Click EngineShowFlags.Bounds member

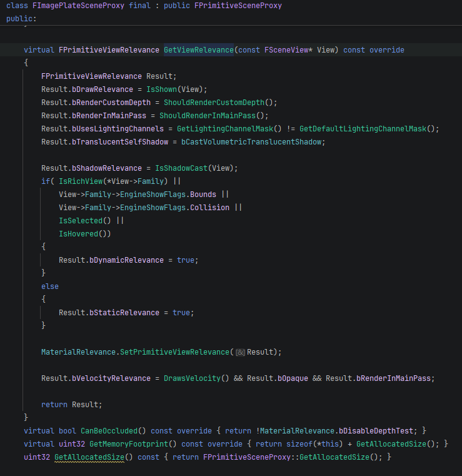coord(168,195)
